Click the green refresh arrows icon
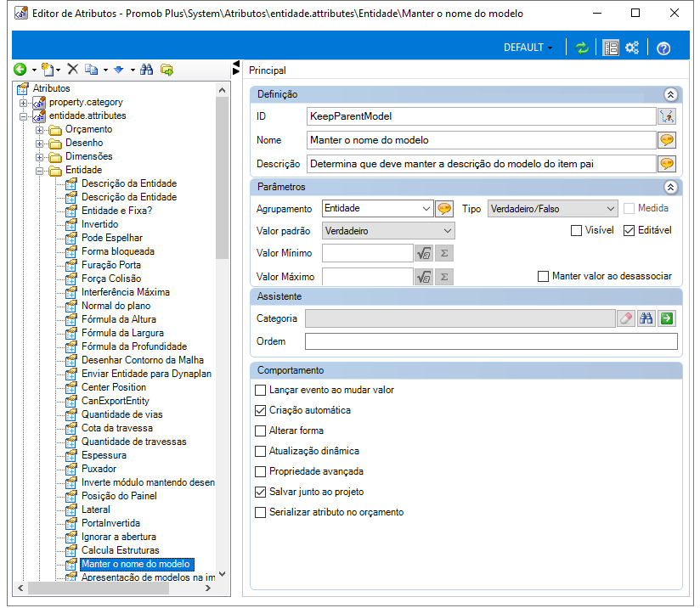 pos(582,48)
